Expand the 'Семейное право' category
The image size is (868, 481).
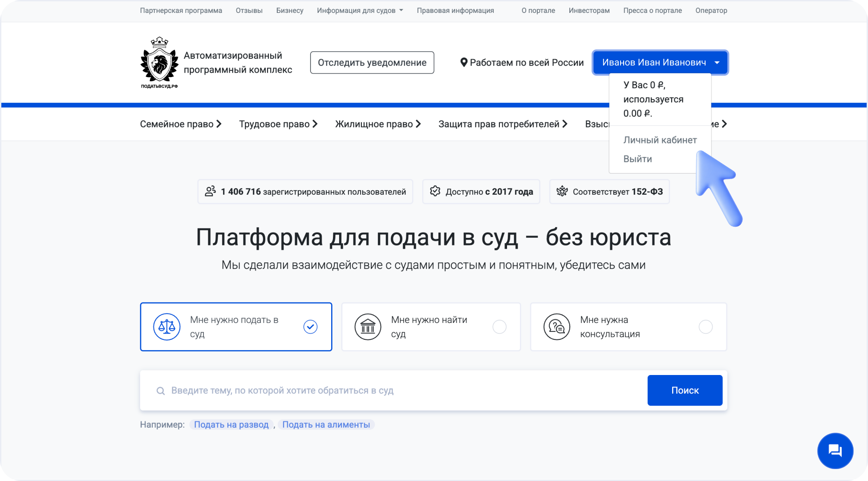coord(181,124)
